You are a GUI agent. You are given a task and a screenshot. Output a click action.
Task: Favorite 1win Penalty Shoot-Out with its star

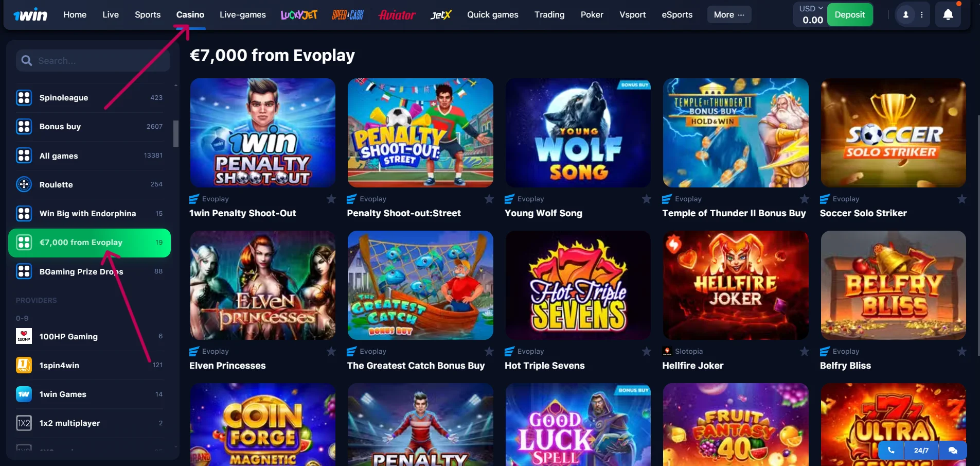tap(331, 199)
